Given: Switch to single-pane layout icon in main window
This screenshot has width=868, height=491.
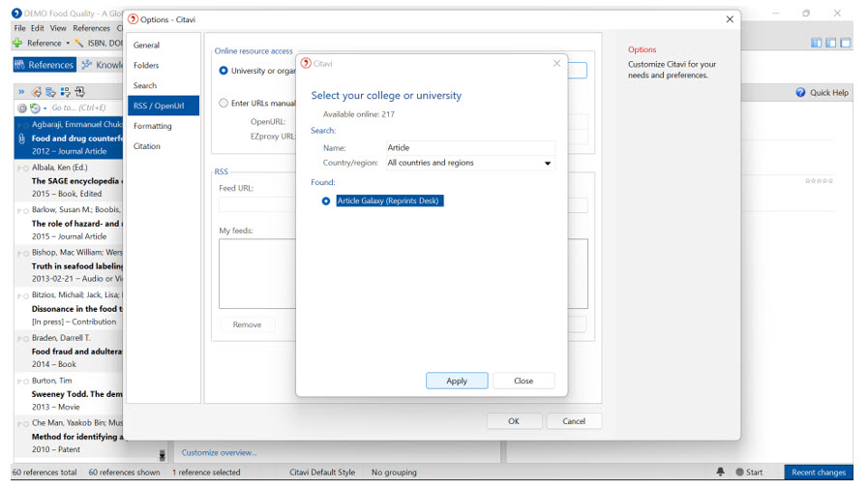Looking at the screenshot, I should tap(846, 43).
